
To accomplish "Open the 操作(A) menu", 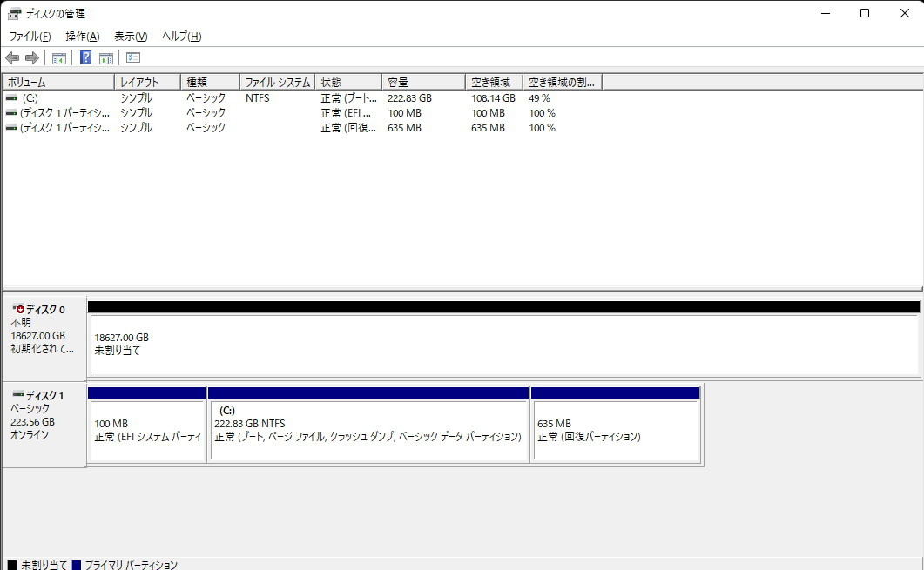I will [83, 37].
